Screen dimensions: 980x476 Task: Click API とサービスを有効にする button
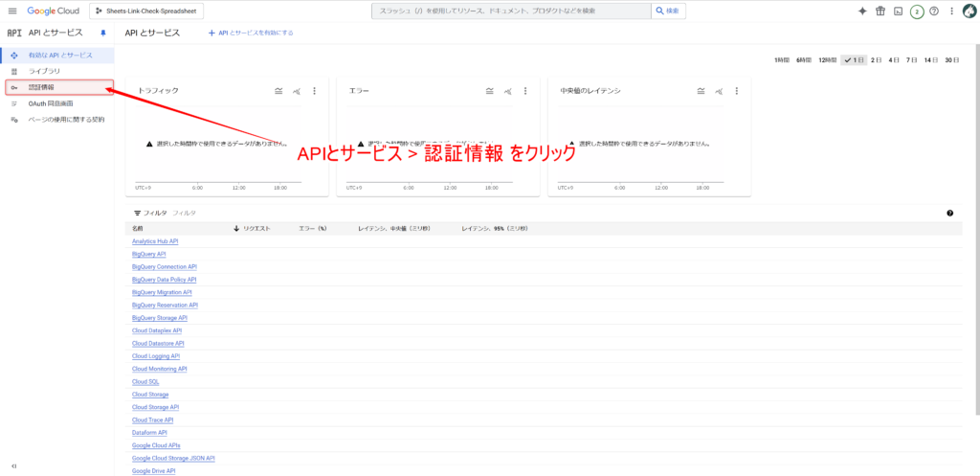tap(251, 33)
